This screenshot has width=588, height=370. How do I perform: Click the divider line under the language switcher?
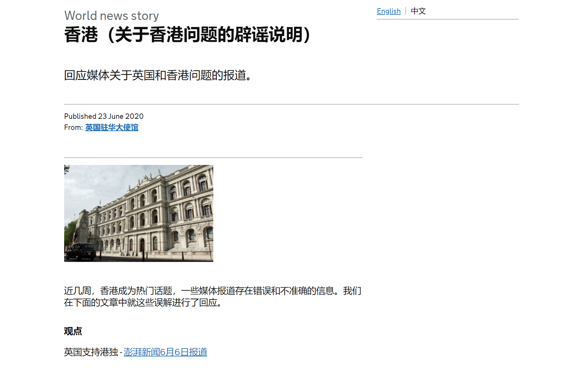click(x=447, y=19)
